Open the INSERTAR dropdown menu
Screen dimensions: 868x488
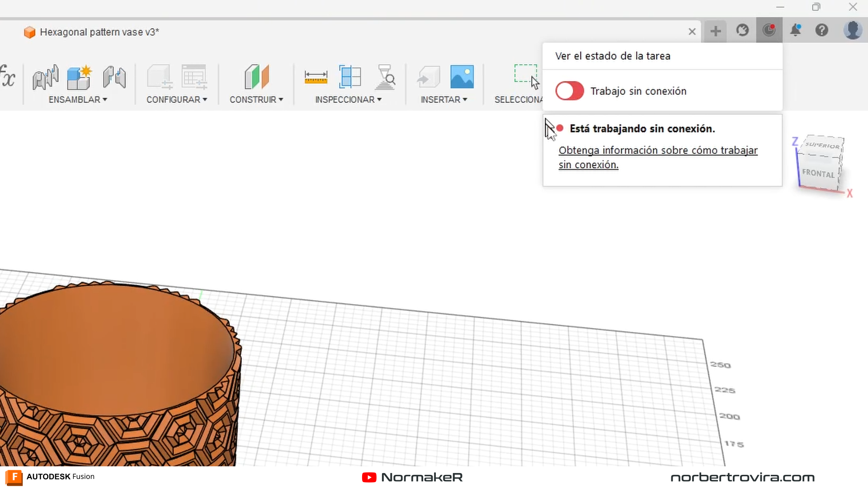point(443,99)
